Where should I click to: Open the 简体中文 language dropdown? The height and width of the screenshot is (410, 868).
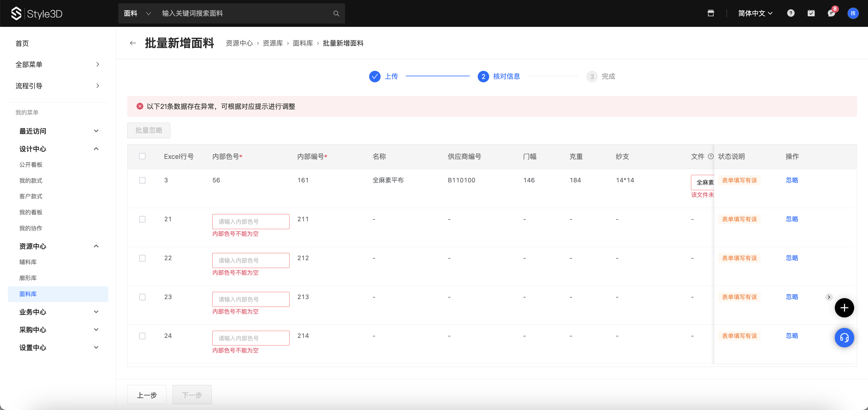point(755,13)
